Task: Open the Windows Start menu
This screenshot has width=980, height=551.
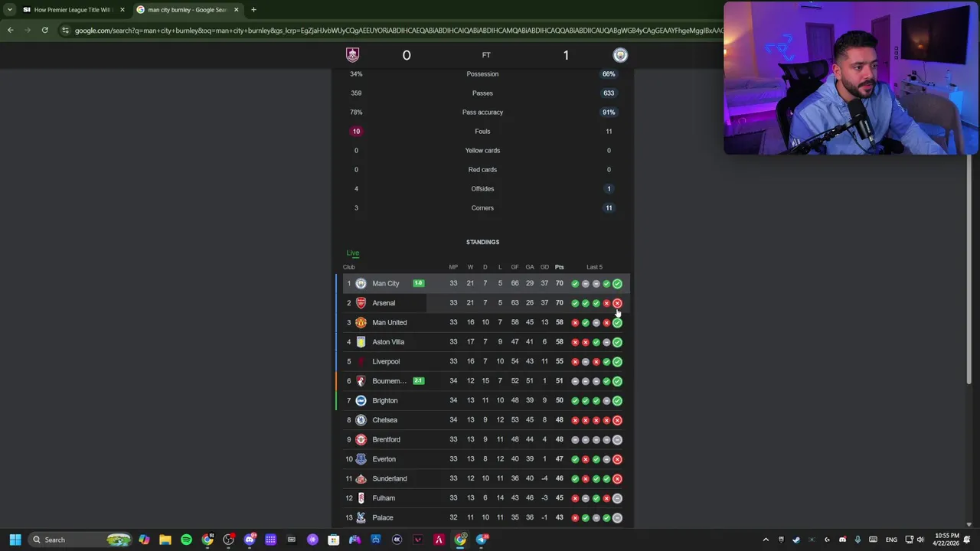Action: 15,540
